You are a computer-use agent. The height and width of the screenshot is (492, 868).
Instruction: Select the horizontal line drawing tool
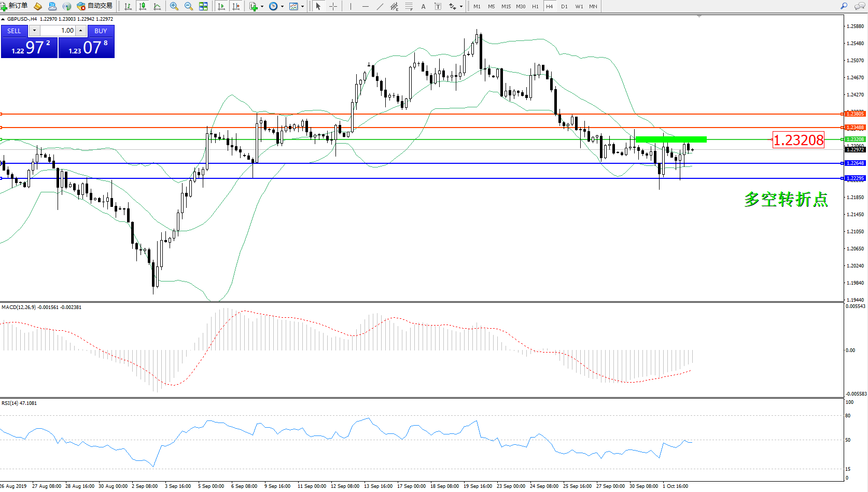(366, 6)
